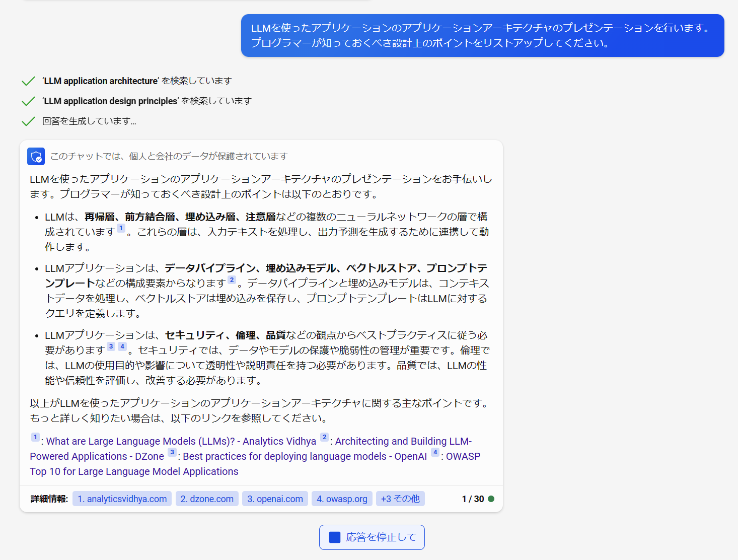Screen dimensions: 738x560
Task: Click the 回答を生成しています… status line
Action: point(89,121)
